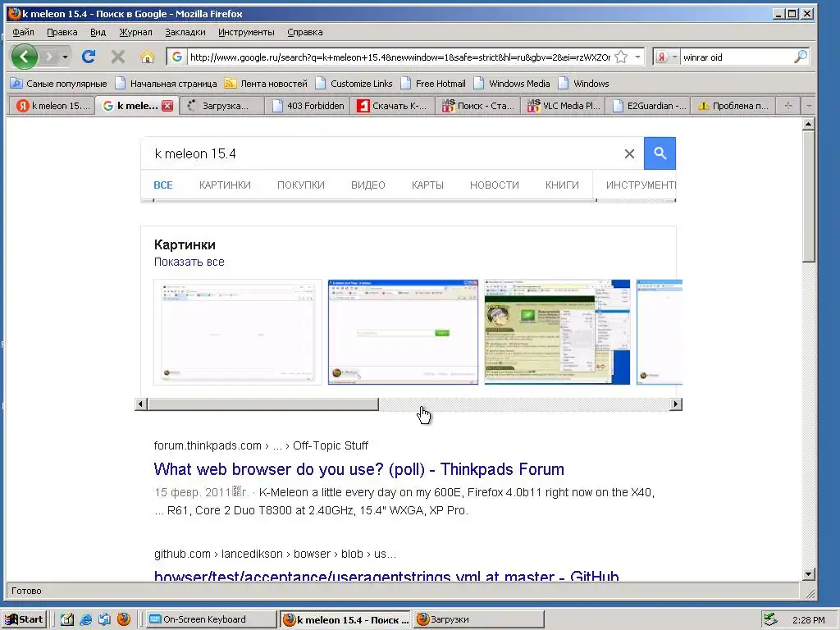Click the page scrollbar down arrow
Image resolution: width=840 pixels, height=630 pixels.
click(x=808, y=574)
